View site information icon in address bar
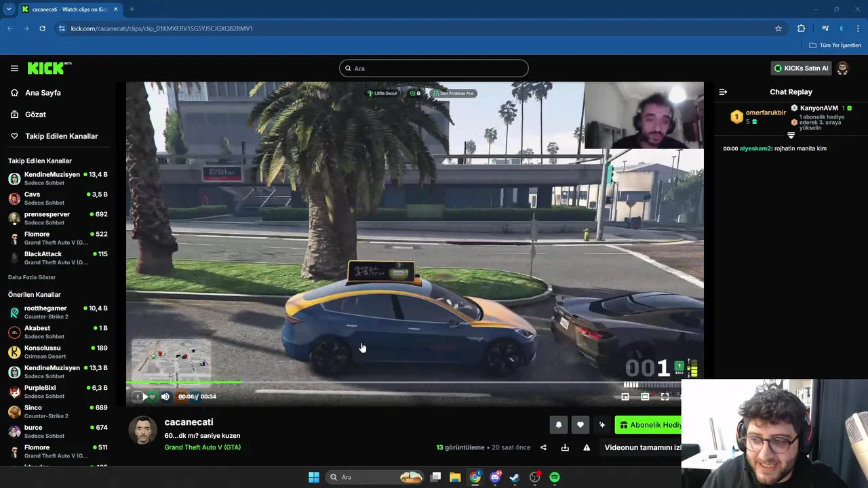 62,28
